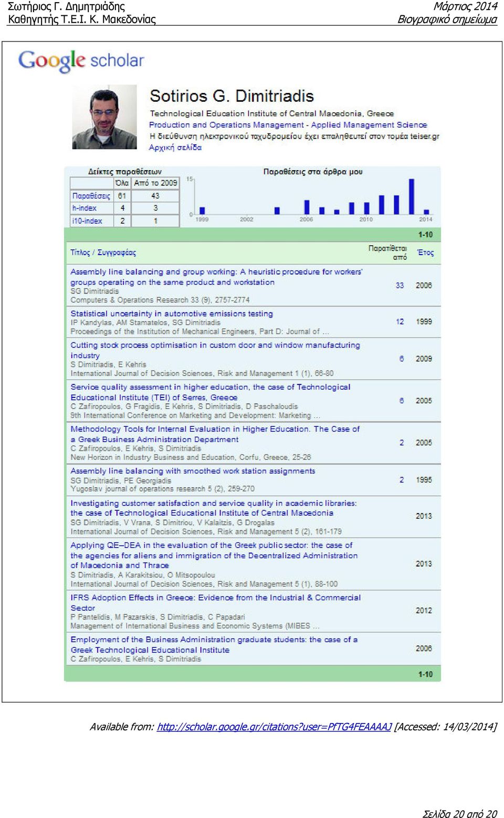The image size is (504, 818).
Task: Open Employment of Business Administration graduate students article
Action: coord(214,645)
